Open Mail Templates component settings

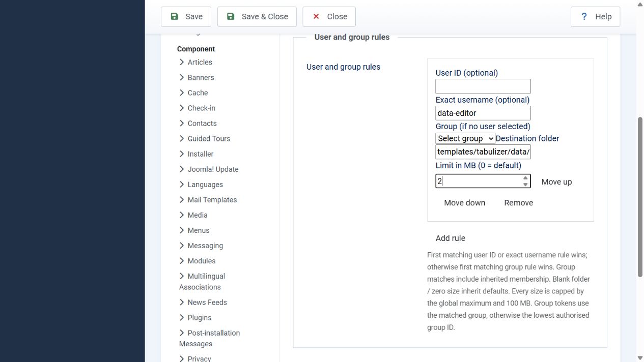tap(212, 200)
